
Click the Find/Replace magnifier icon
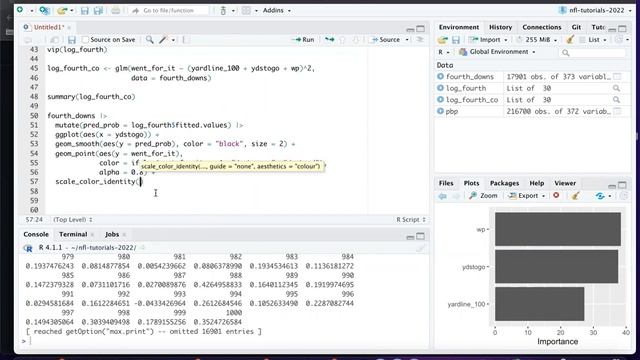coord(150,40)
